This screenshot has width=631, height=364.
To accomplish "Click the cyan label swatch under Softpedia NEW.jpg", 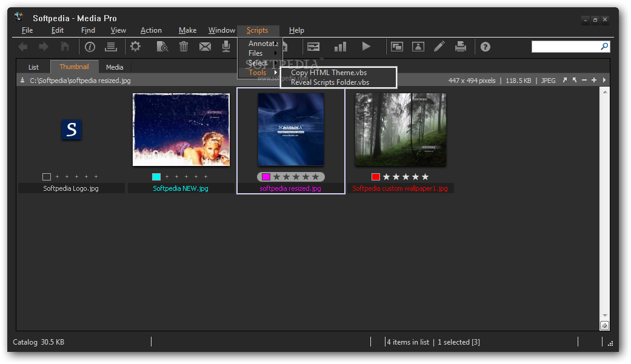I will [156, 177].
